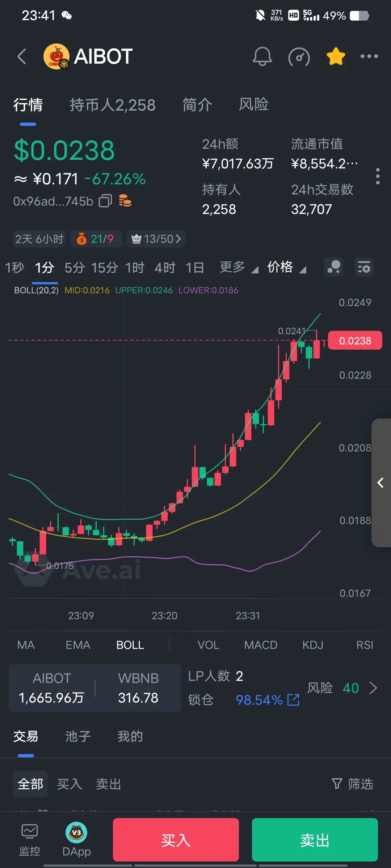Enable the KDJ sub-indicator
The height and width of the screenshot is (868, 391).
(313, 645)
